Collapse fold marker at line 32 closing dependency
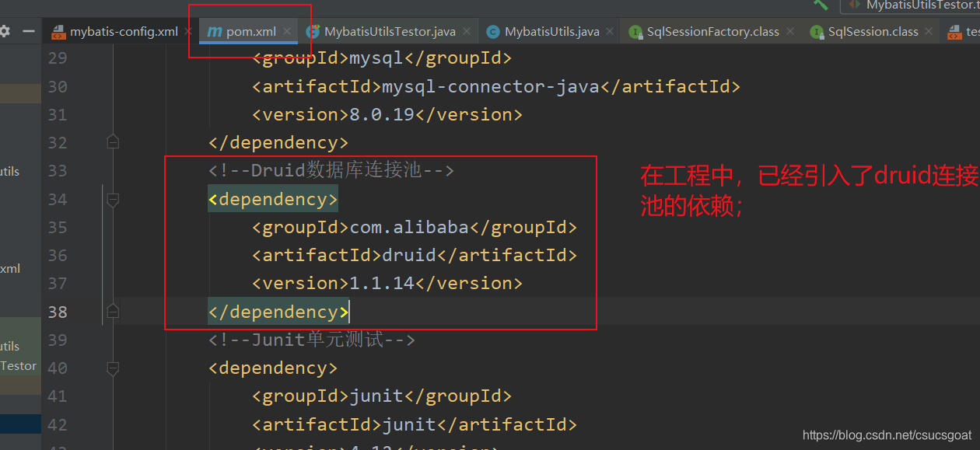 tap(113, 142)
